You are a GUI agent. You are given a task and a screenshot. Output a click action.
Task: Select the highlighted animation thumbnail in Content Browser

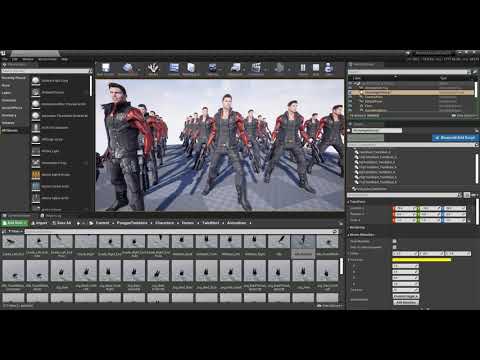point(303,246)
